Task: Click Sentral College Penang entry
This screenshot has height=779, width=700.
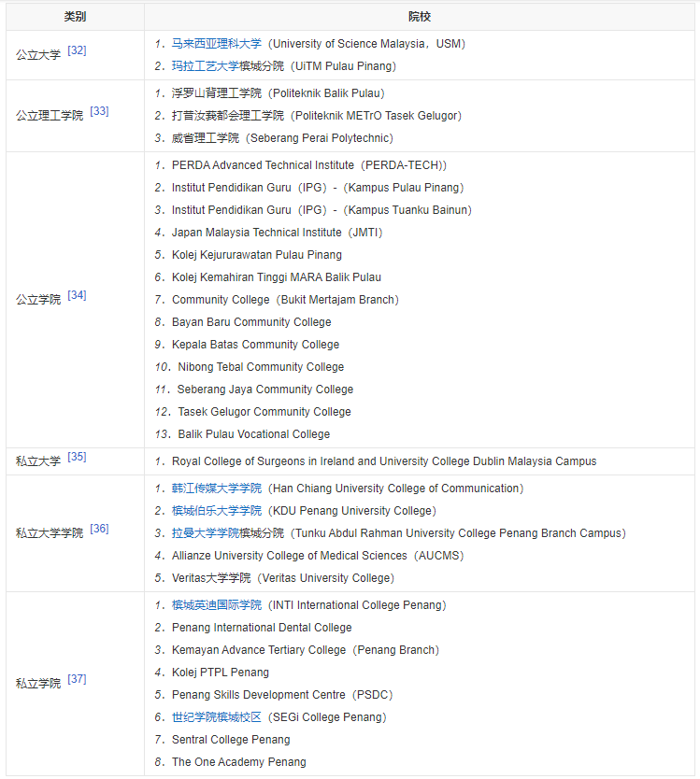Action: [x=231, y=739]
